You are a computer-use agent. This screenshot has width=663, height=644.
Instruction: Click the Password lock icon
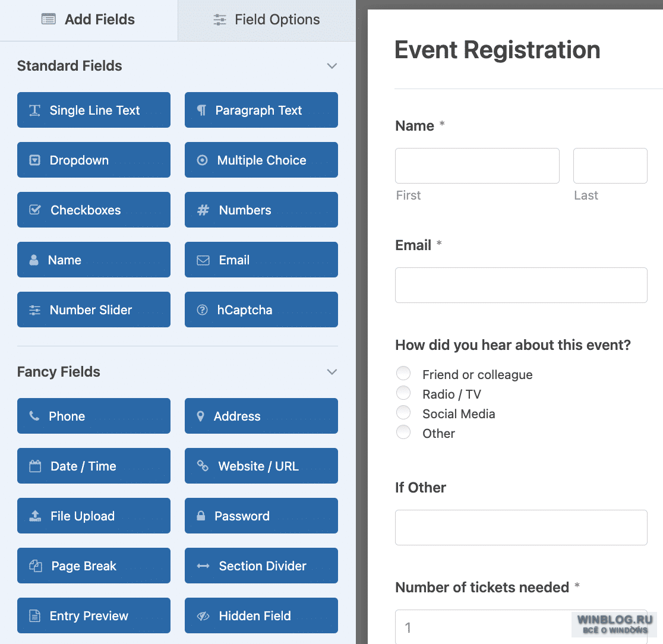[x=201, y=516]
